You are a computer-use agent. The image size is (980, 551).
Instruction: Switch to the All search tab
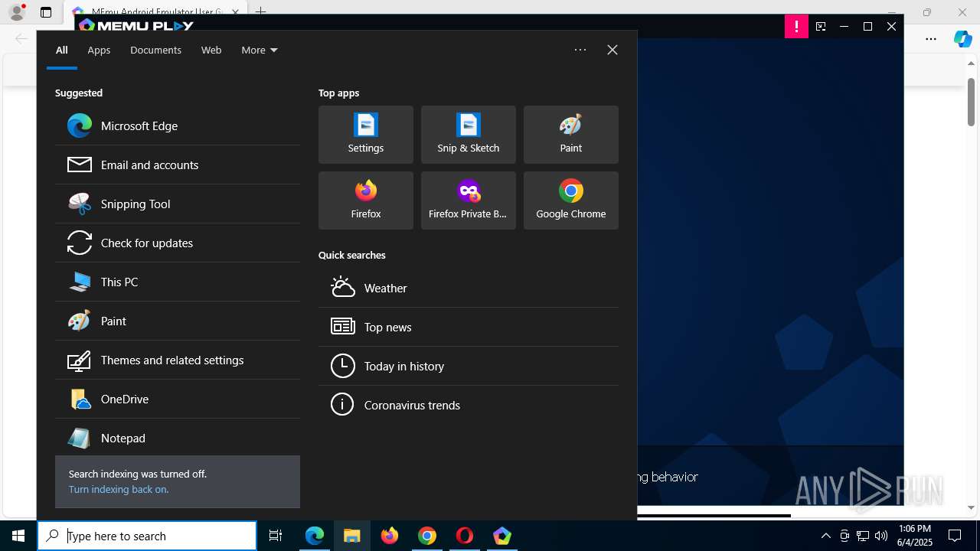point(62,50)
